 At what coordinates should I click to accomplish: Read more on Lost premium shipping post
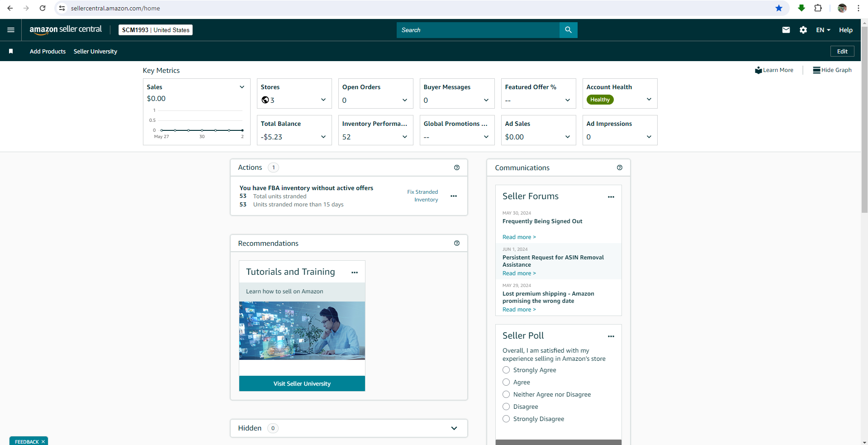tap(519, 310)
